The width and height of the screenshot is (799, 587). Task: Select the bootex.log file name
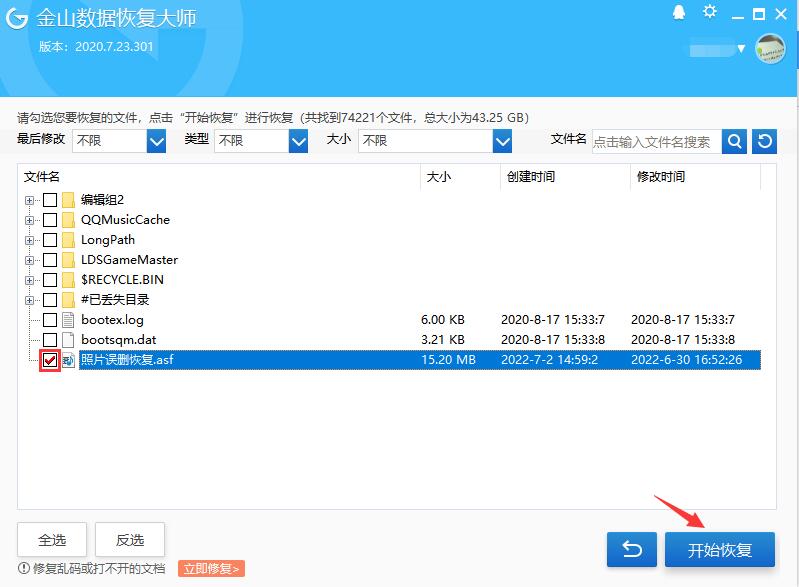(x=112, y=320)
